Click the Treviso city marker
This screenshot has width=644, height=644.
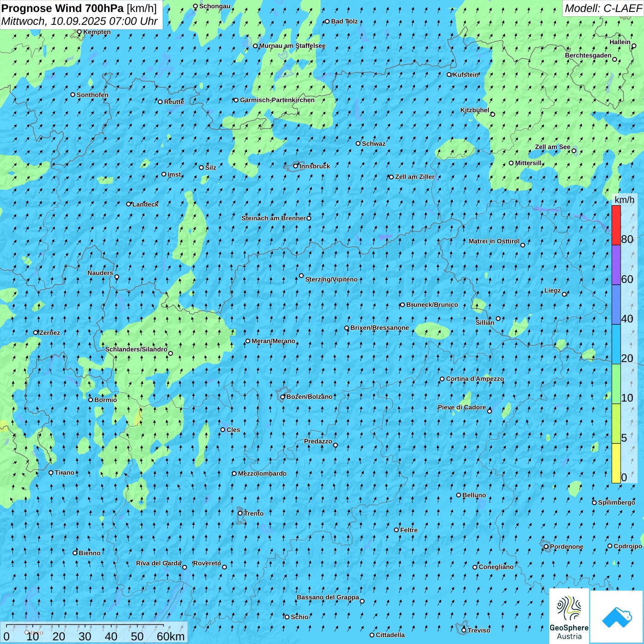[x=464, y=630]
